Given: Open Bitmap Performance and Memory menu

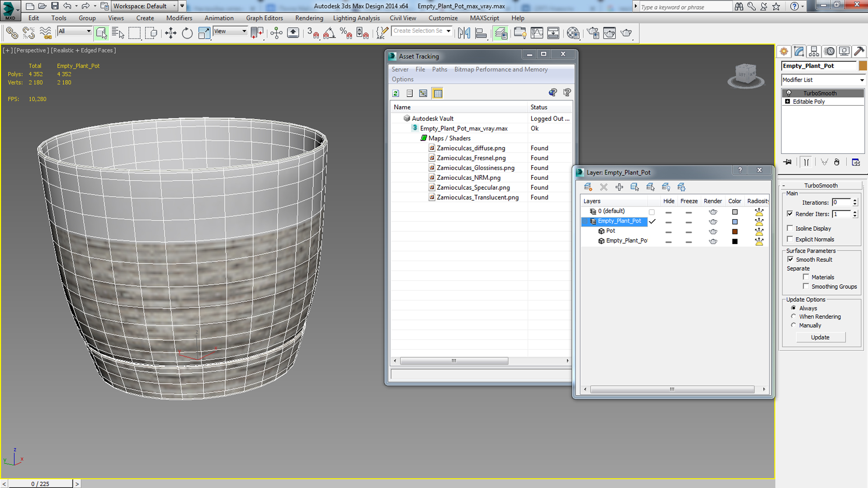Looking at the screenshot, I should [501, 69].
